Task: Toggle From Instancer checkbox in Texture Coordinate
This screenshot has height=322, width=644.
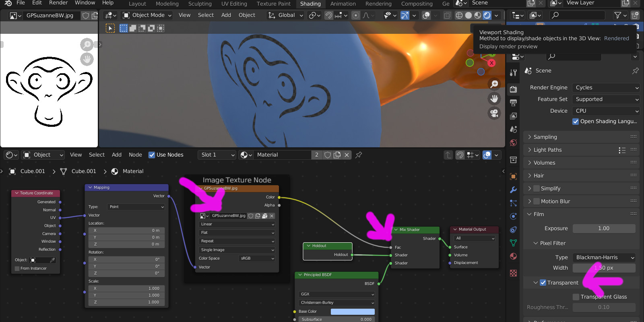Action: pyautogui.click(x=17, y=268)
